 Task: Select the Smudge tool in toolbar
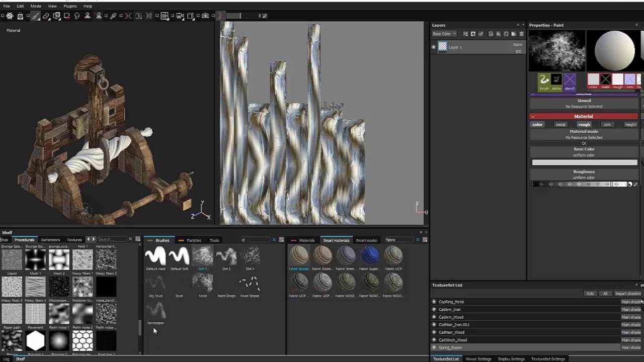76,16
